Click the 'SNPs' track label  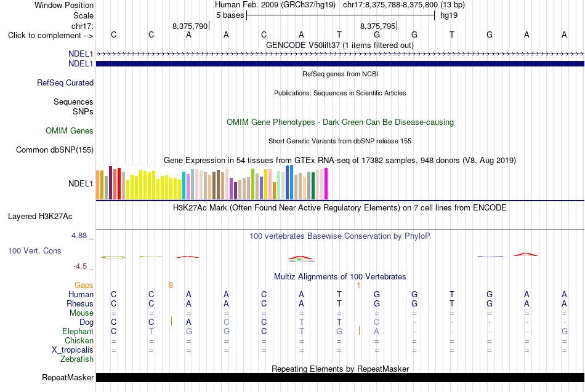tap(83, 111)
